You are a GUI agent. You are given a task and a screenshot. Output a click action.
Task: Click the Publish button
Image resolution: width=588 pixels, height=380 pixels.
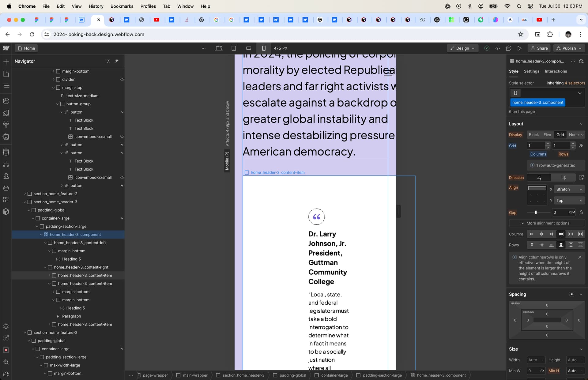tap(569, 48)
